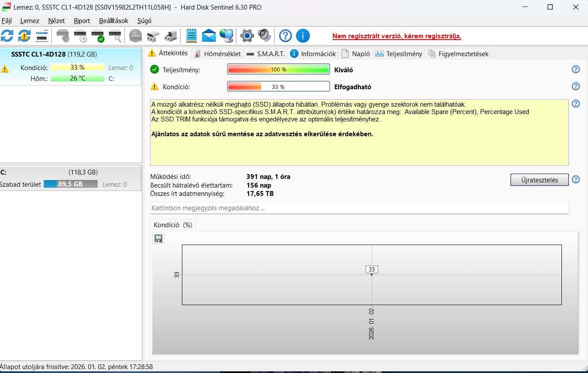Image resolution: width=588 pixels, height=373 pixels.
Task: Click the disk with speaker toolbar icon
Action: (63, 36)
